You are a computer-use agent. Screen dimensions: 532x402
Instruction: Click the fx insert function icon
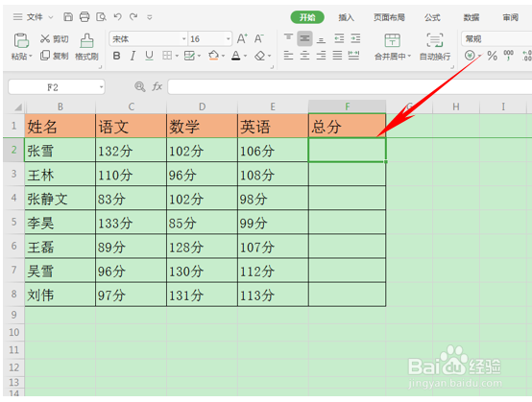coord(157,86)
